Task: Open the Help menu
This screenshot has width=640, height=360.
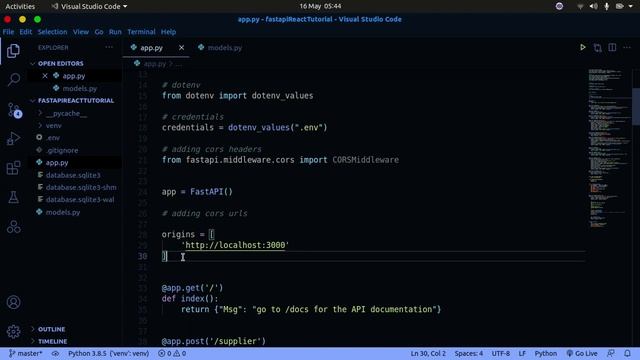Action: tap(168, 31)
